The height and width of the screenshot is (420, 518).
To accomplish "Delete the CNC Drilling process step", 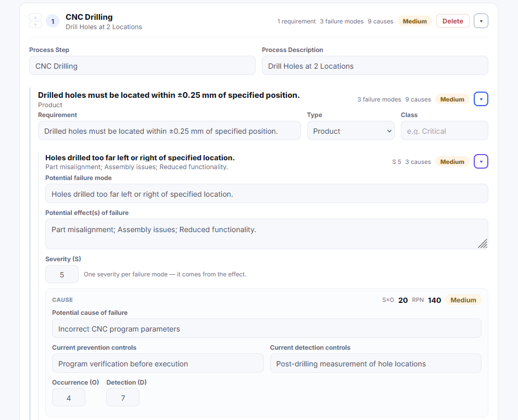I will (x=452, y=21).
